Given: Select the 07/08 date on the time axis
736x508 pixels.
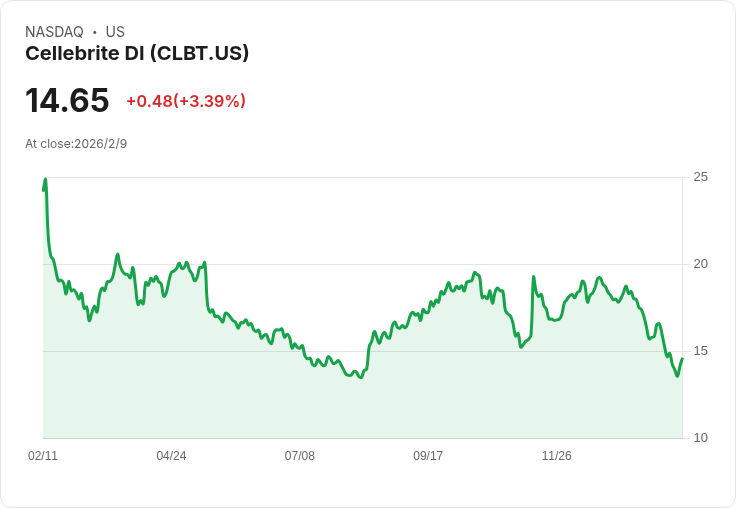Looking at the screenshot, I should tap(299, 456).
